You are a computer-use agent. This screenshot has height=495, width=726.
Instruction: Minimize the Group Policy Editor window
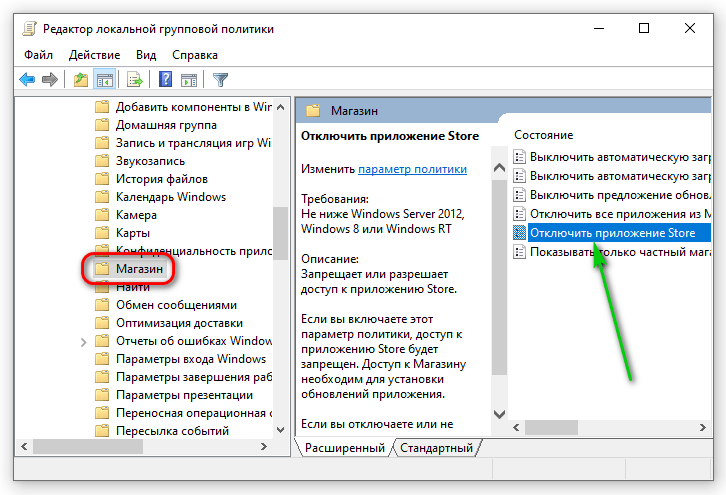[599, 28]
